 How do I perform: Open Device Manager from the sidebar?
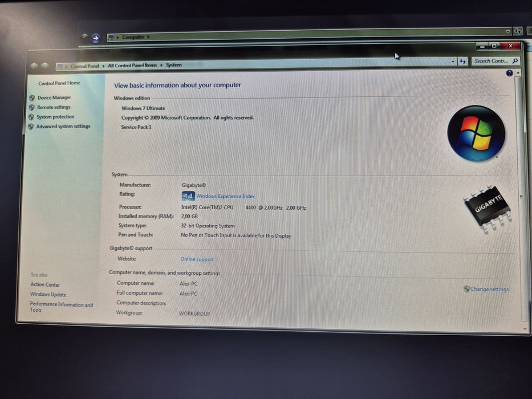54,97
